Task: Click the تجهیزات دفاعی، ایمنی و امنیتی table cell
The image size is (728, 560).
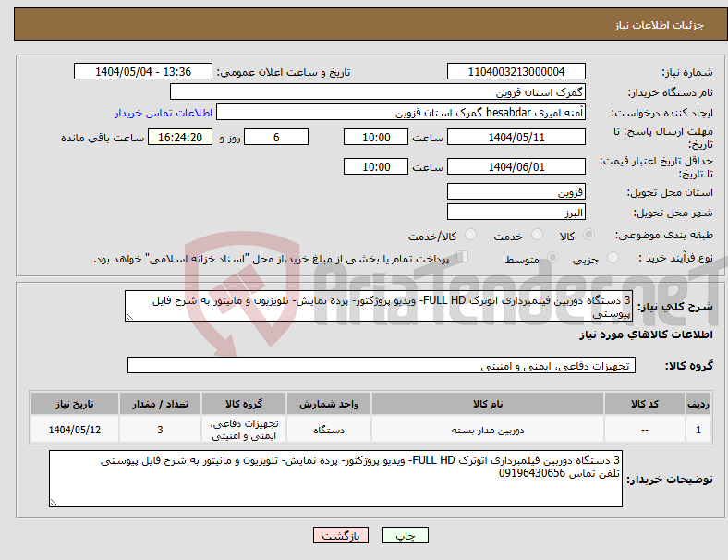Action: click(244, 430)
